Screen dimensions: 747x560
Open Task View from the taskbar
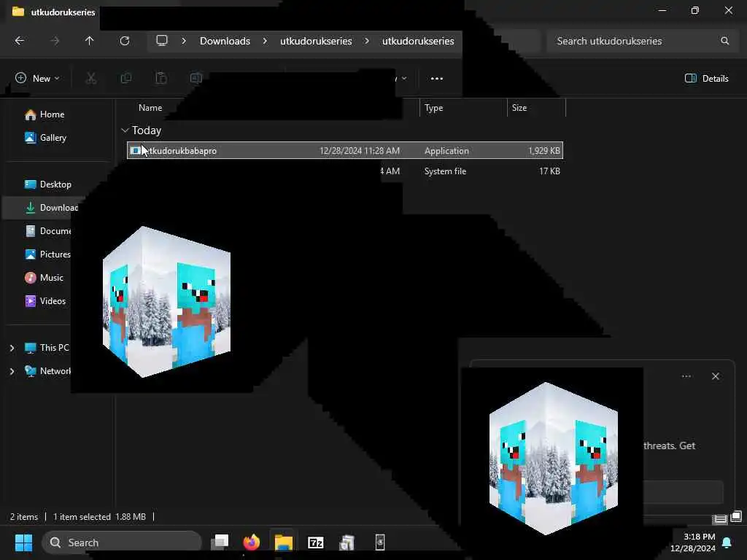[220, 542]
